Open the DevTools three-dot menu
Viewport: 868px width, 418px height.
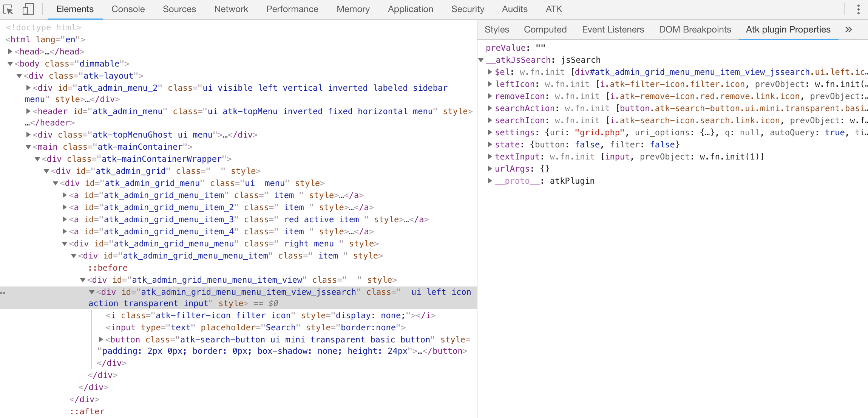858,9
